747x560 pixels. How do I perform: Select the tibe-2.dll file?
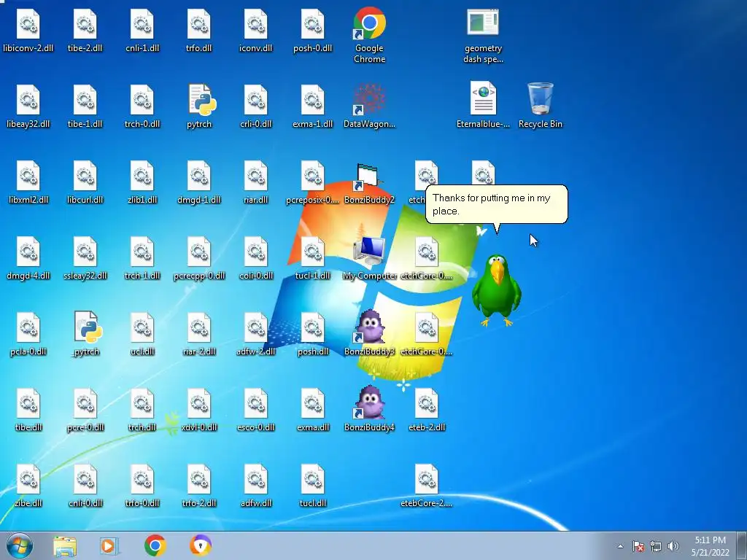(x=85, y=31)
